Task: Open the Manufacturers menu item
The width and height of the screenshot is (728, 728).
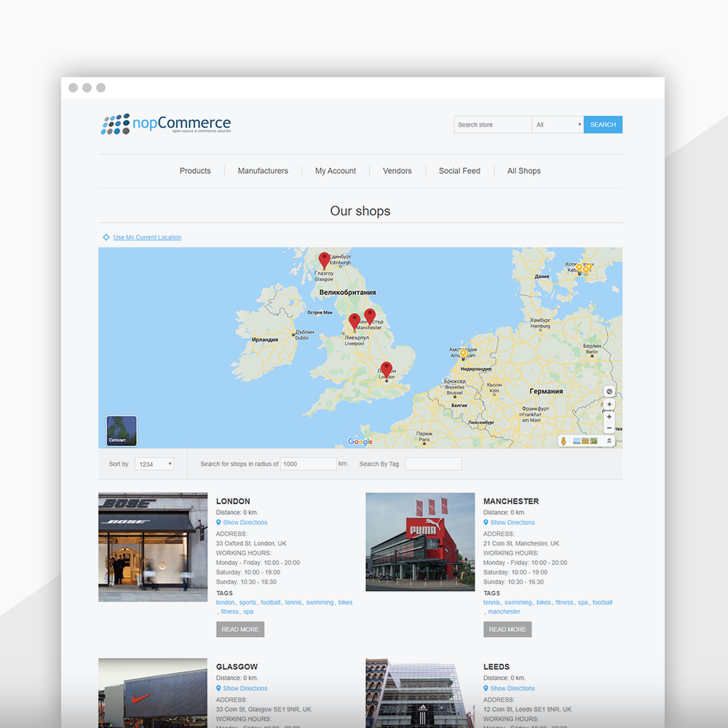Action: [x=263, y=171]
